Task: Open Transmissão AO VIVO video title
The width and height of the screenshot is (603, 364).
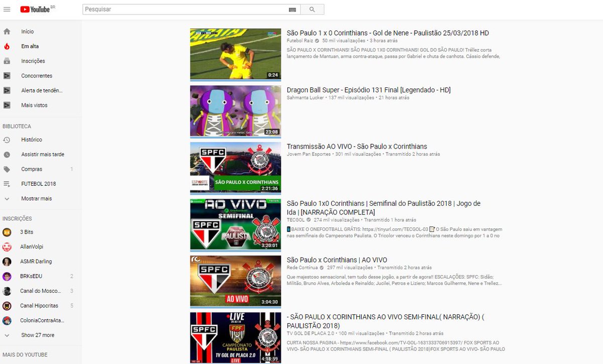Action: pos(357,147)
